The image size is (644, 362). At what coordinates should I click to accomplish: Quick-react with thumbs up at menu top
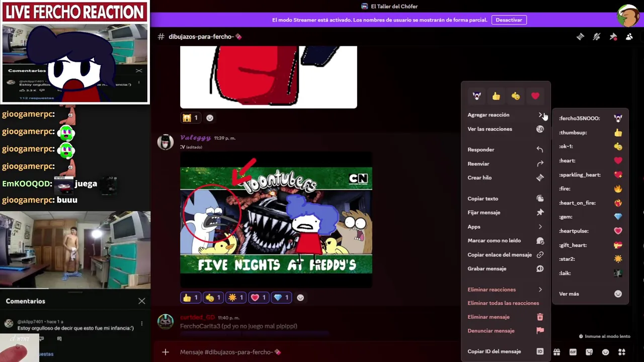496,96
